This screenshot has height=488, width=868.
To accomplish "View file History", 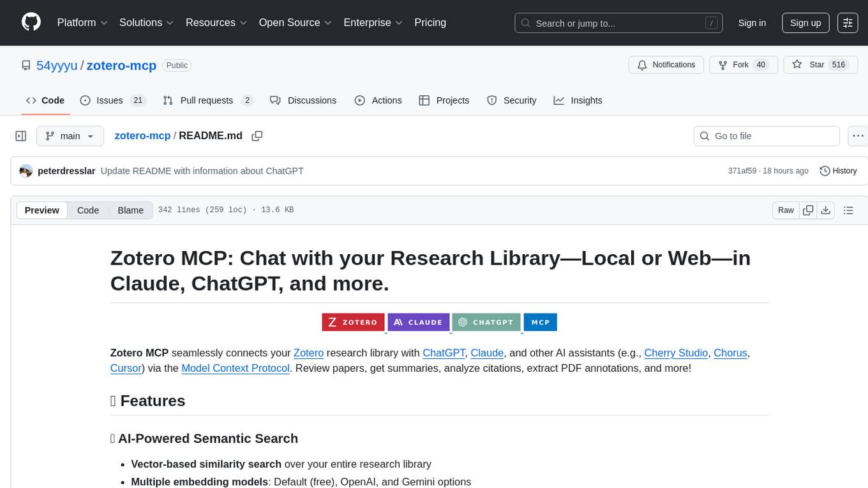I will [838, 171].
